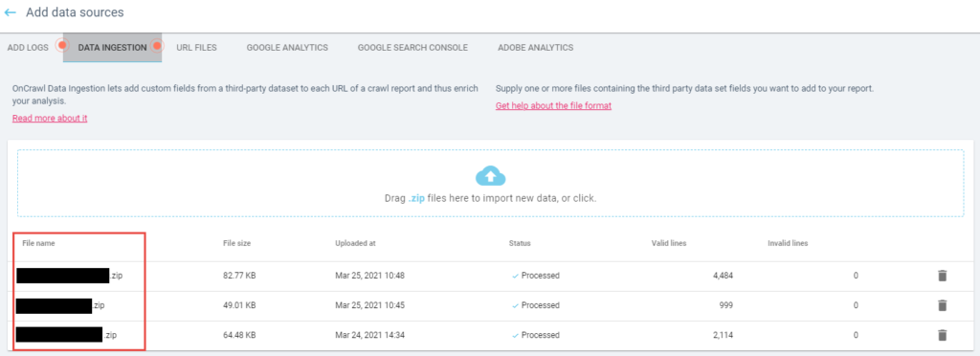Click the Uploaded at column header

355,244
